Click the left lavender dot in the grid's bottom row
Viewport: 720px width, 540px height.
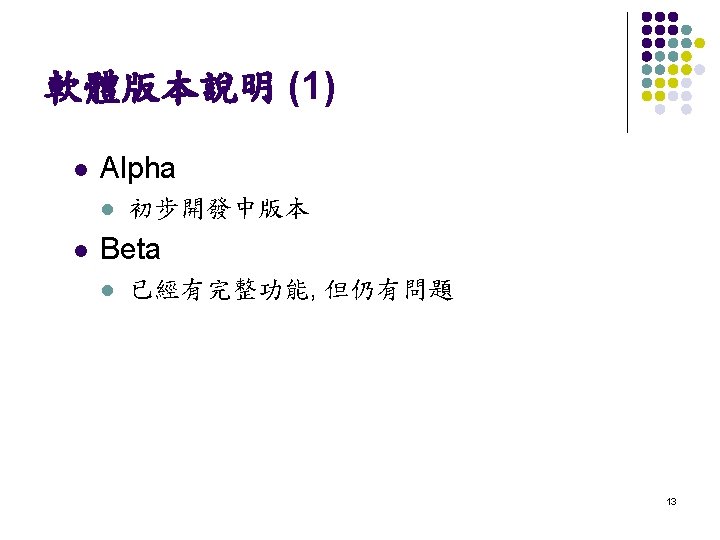click(x=660, y=109)
